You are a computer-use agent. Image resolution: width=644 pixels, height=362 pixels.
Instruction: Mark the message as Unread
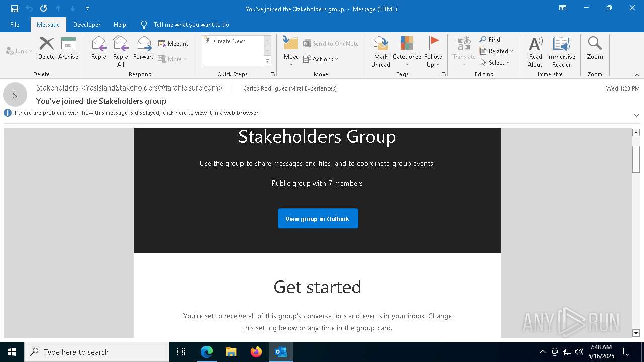381,51
